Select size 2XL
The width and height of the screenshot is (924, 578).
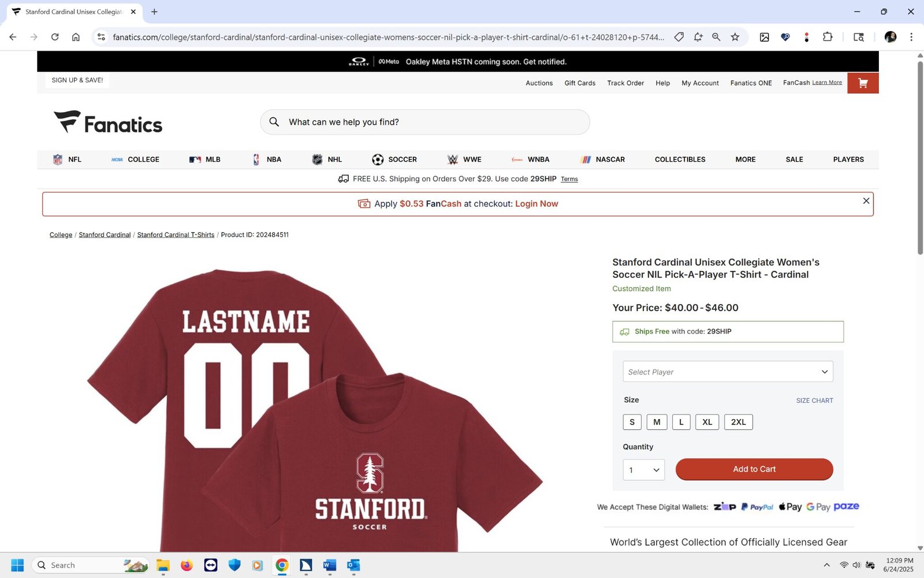point(738,422)
